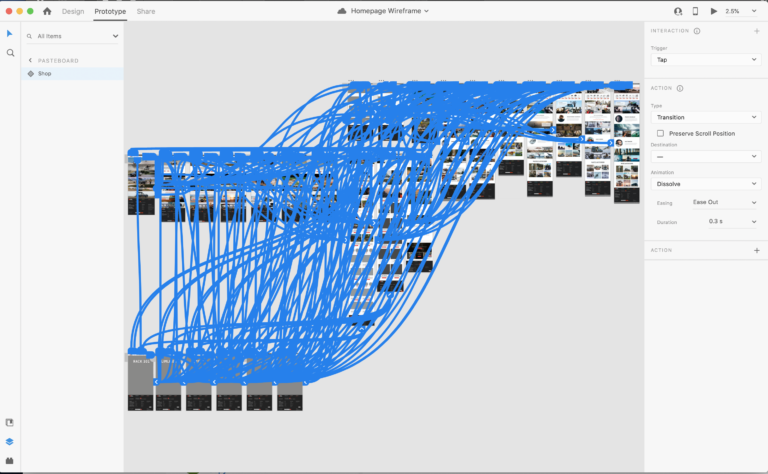
Task: Show Action info icon
Action: (680, 88)
